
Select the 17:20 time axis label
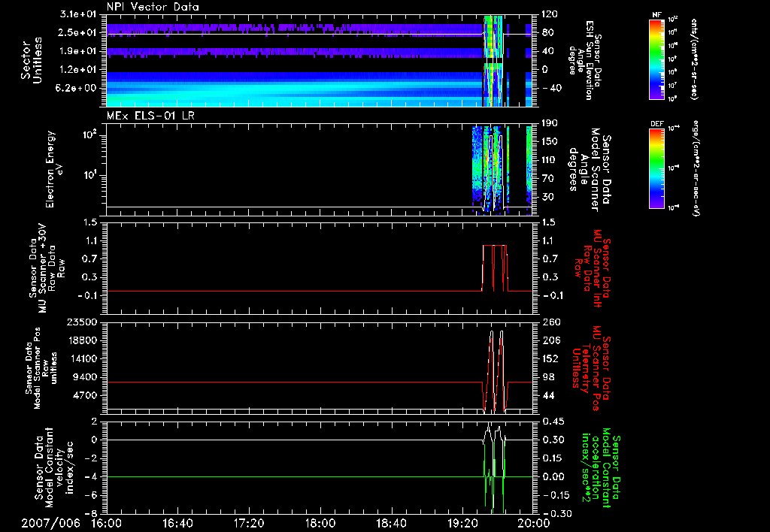249,523
